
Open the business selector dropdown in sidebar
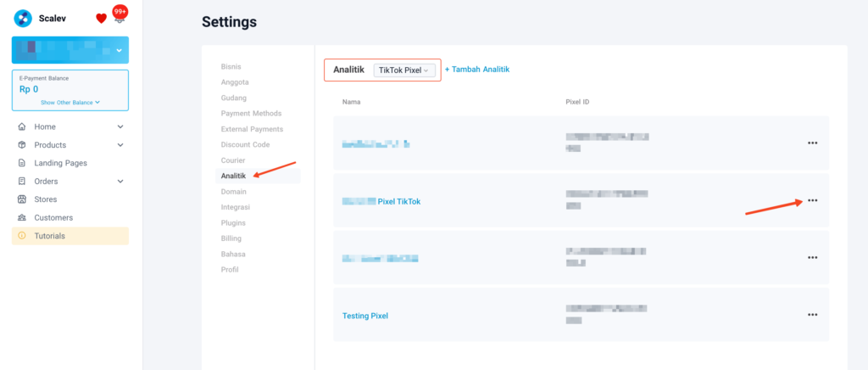coord(70,50)
